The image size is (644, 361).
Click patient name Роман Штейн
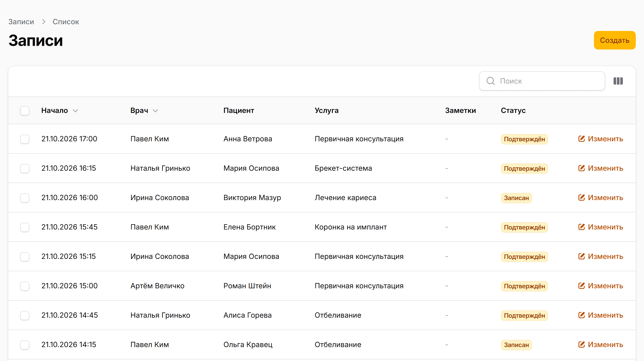(247, 286)
